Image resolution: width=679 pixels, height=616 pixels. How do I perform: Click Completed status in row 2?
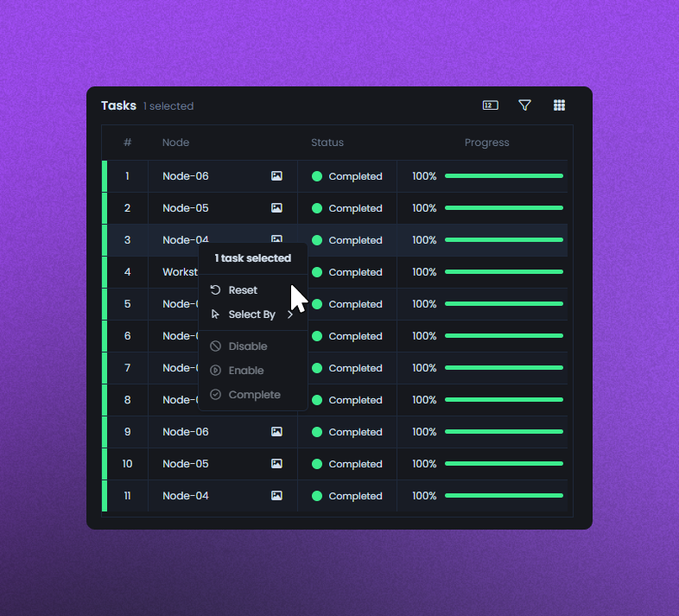[356, 208]
